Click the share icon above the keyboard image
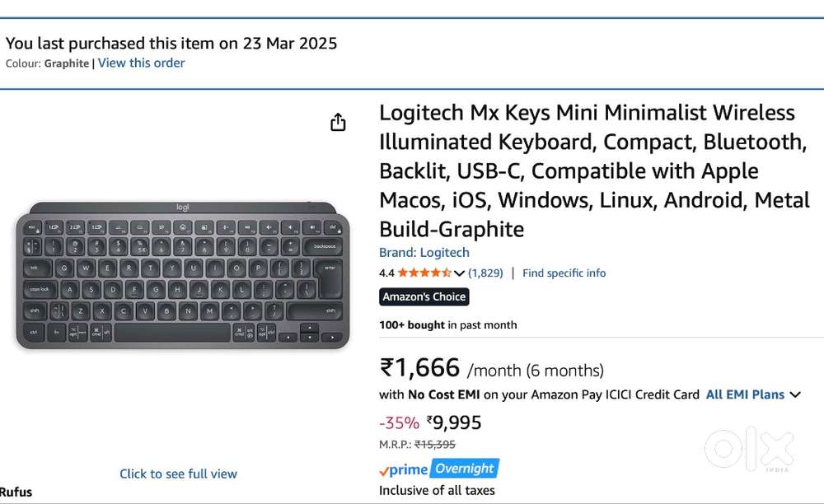Image resolution: width=824 pixels, height=504 pixels. click(338, 123)
